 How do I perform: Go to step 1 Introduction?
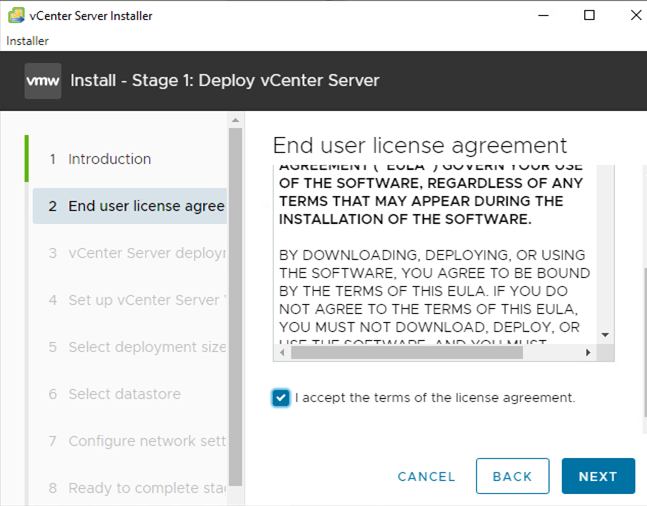coord(109,159)
